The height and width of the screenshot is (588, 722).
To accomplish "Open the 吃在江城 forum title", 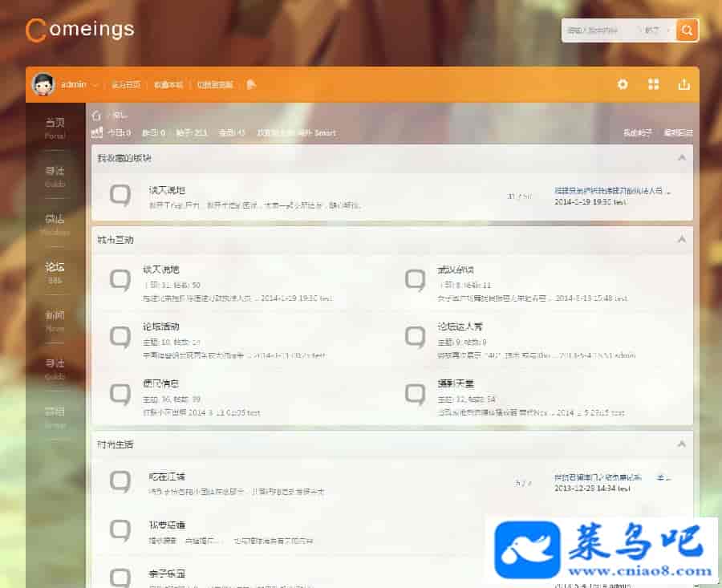I will click(x=167, y=476).
